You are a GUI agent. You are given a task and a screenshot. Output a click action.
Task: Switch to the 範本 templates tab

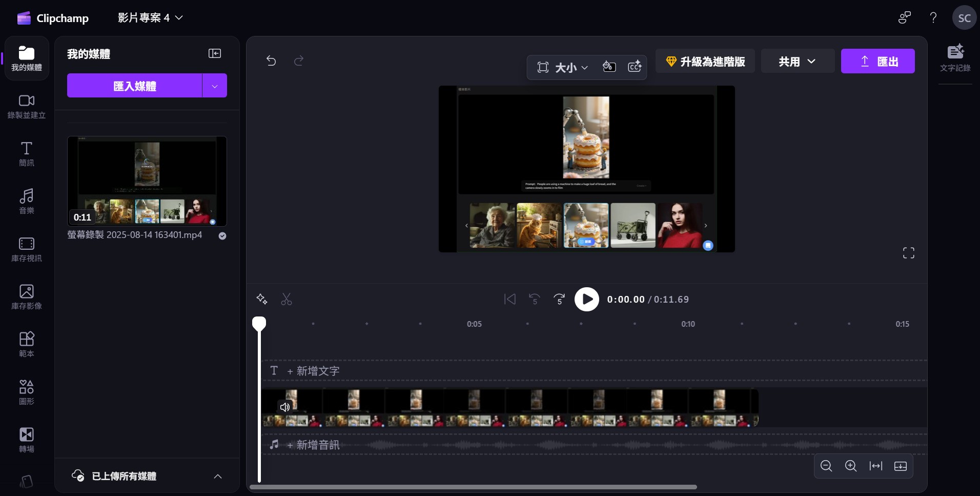tap(26, 344)
